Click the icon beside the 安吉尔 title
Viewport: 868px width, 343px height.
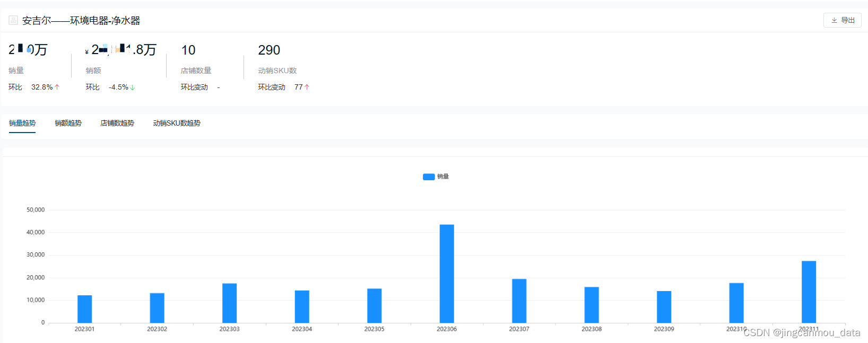coord(13,20)
